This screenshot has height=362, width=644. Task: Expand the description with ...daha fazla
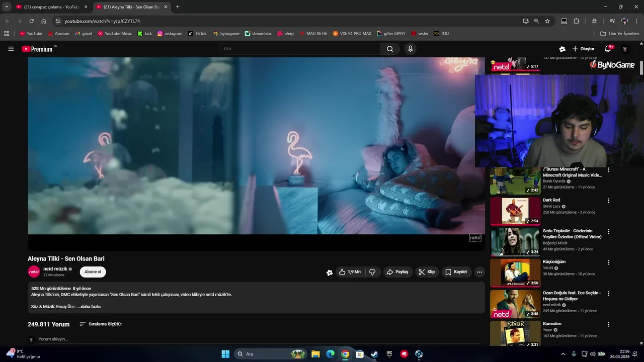point(89,306)
